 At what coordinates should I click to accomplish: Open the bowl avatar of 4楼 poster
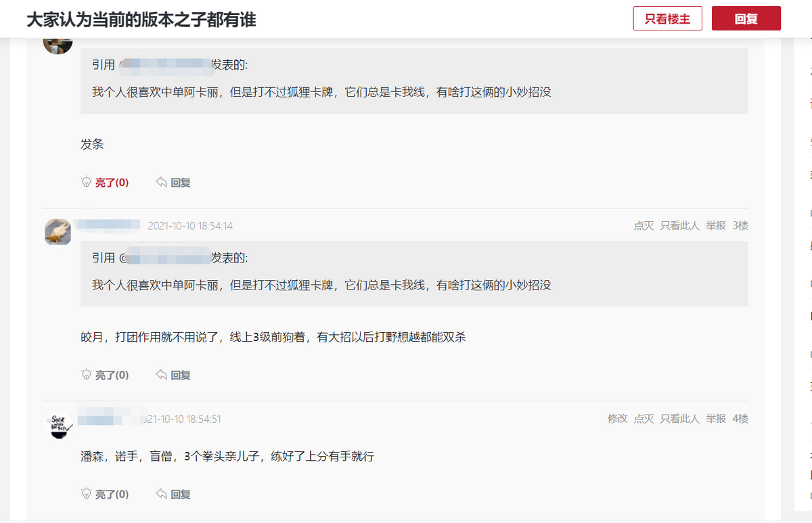[x=58, y=425]
